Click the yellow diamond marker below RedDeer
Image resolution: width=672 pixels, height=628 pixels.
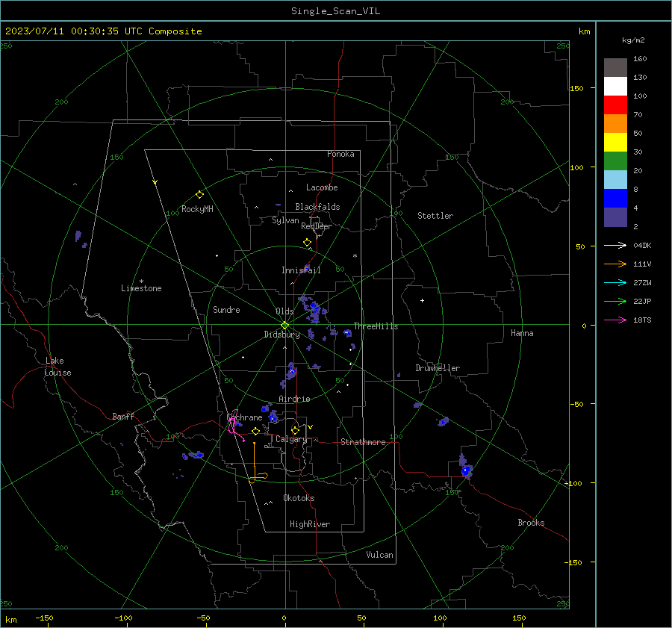[308, 243]
